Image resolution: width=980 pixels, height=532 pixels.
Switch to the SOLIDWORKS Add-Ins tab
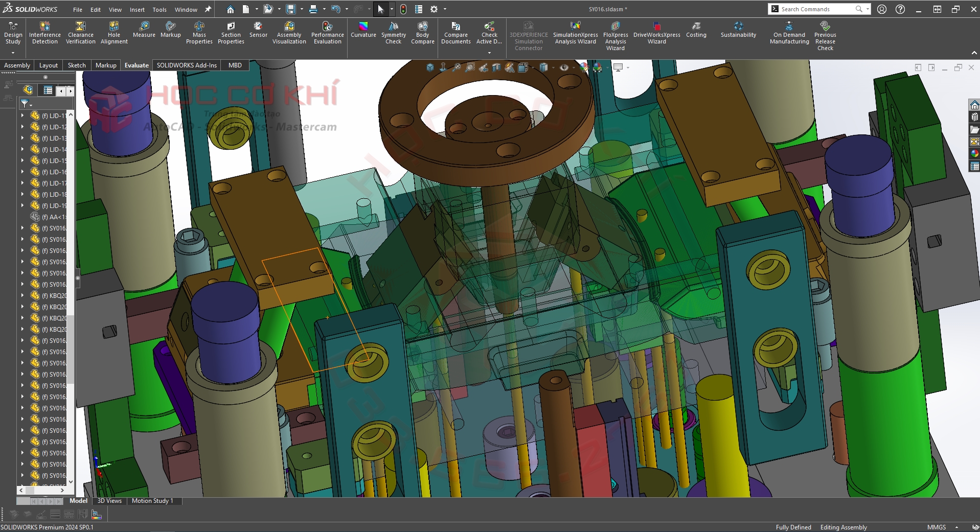(x=187, y=65)
